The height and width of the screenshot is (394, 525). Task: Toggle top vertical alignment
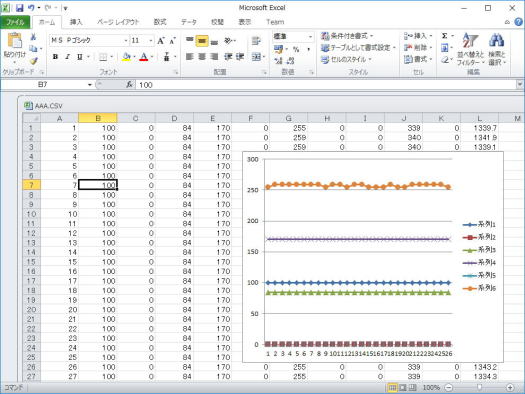point(190,41)
